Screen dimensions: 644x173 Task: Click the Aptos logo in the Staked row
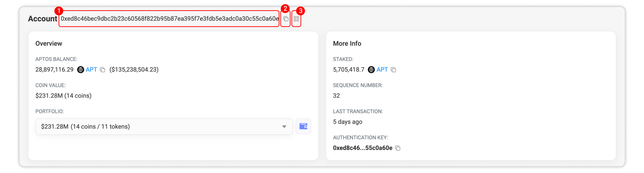[x=371, y=70]
